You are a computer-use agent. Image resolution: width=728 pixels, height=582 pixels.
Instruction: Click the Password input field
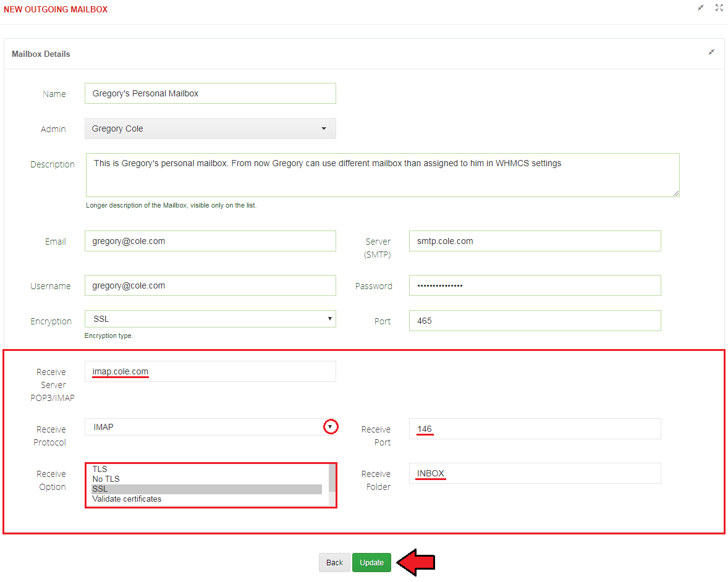click(x=535, y=285)
